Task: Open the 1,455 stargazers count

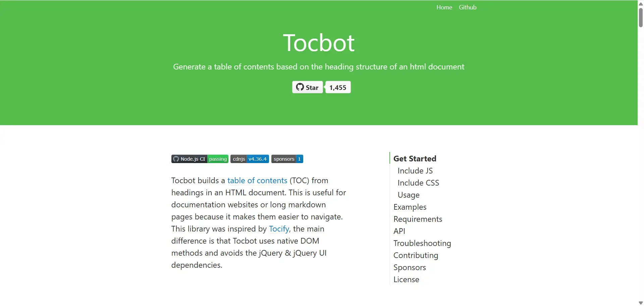Action: [x=338, y=87]
